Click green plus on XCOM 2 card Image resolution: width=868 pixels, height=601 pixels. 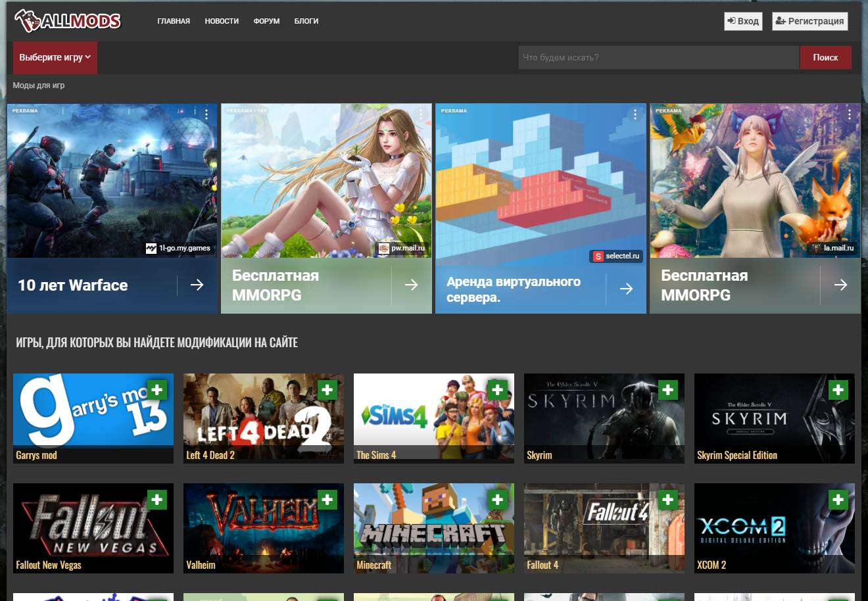point(838,500)
